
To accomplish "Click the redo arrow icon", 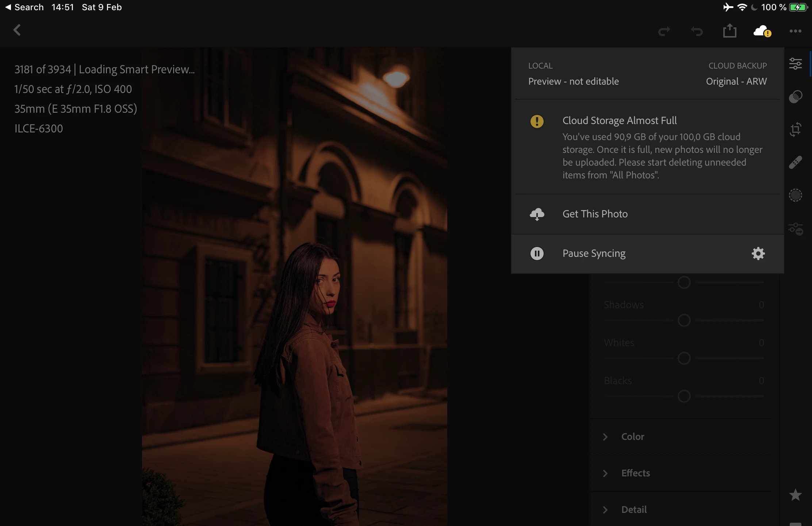I will (x=664, y=31).
